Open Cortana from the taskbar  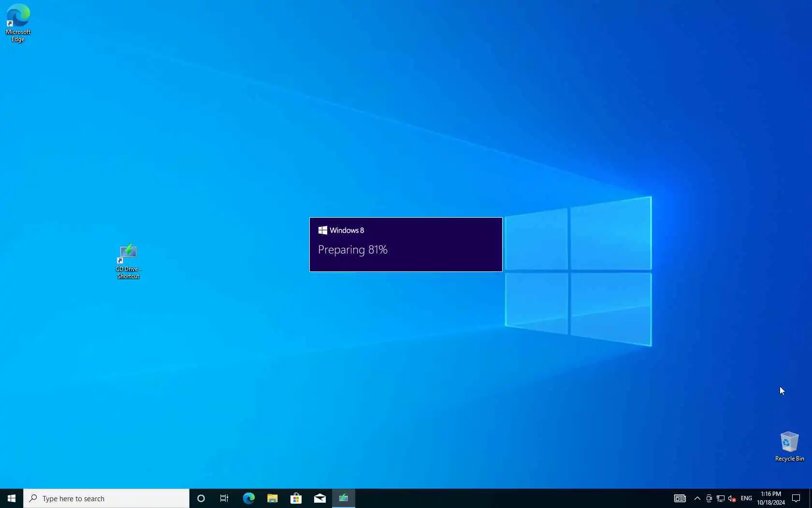pyautogui.click(x=201, y=498)
